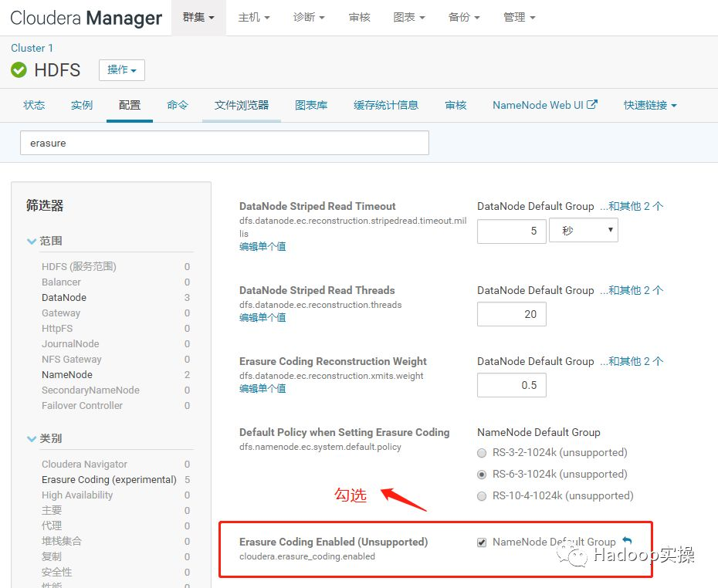718x588 pixels.
Task: Switch to the 图表库 tab
Action: (311, 105)
